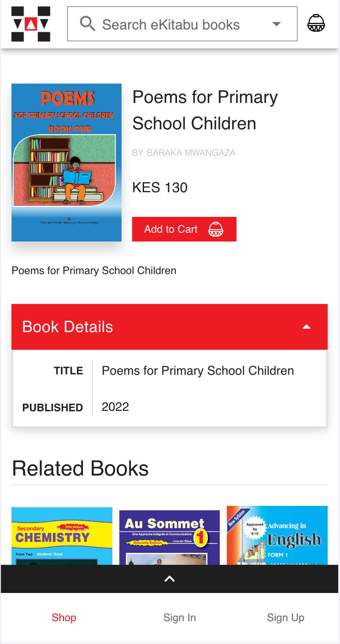The width and height of the screenshot is (340, 644).
Task: Collapse the Book Details section
Action: (x=306, y=327)
